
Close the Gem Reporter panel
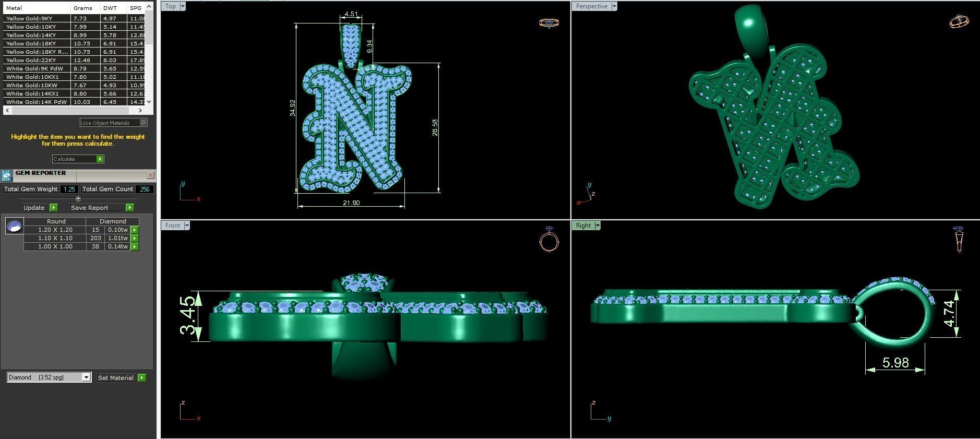click(x=150, y=175)
